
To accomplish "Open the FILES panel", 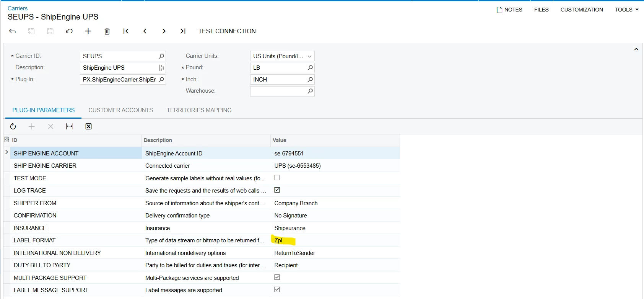I will coord(542,10).
